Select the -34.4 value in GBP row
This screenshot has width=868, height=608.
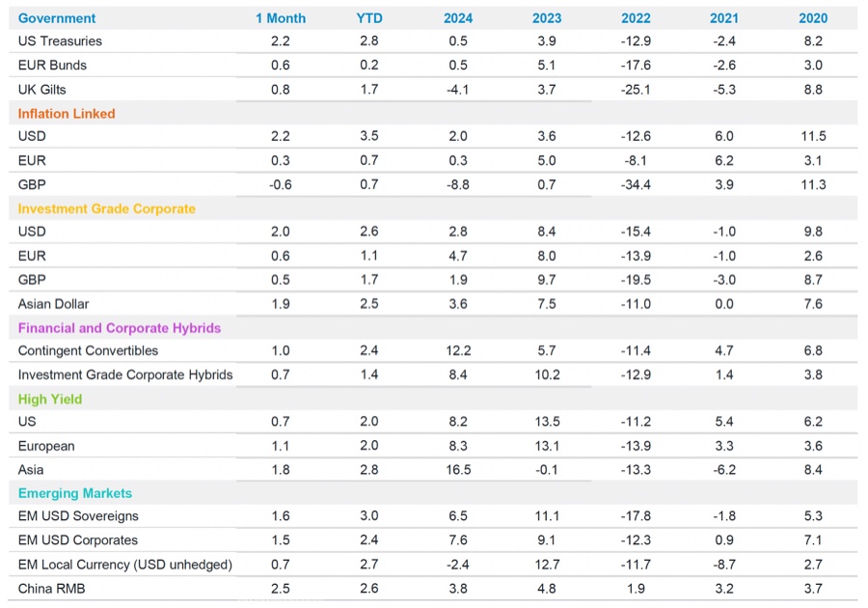coord(636,184)
